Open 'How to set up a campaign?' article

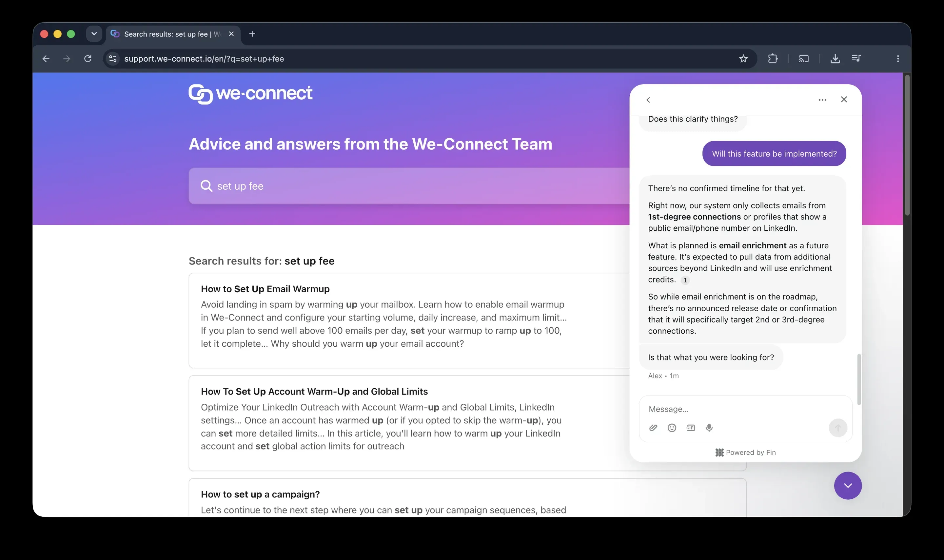click(x=260, y=494)
